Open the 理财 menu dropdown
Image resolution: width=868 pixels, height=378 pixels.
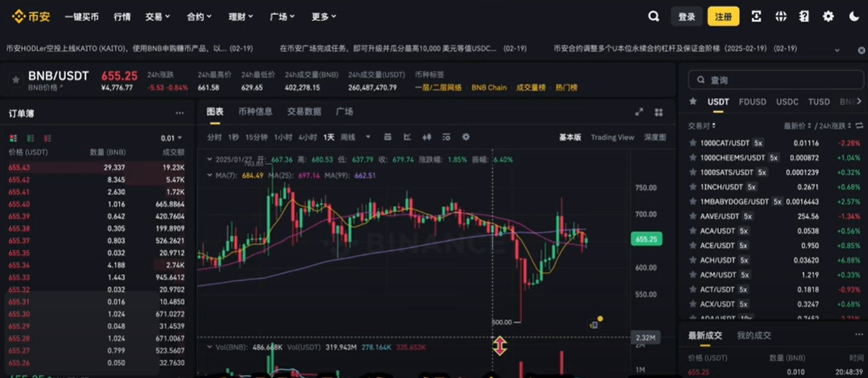click(x=241, y=17)
